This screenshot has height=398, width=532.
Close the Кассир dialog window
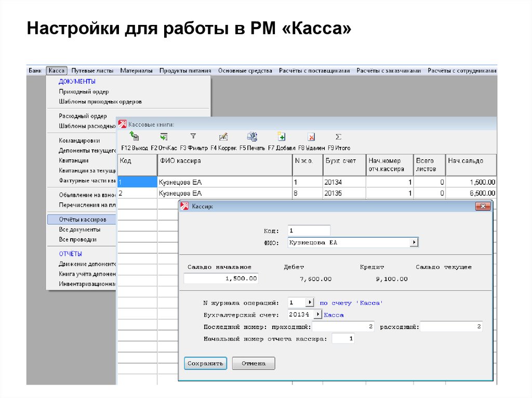(483, 207)
